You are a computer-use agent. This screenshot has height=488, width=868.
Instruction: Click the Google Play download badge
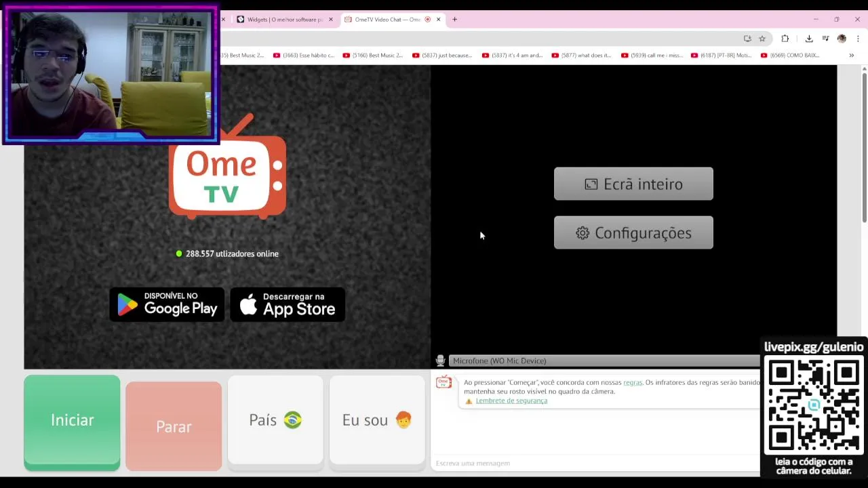(167, 304)
